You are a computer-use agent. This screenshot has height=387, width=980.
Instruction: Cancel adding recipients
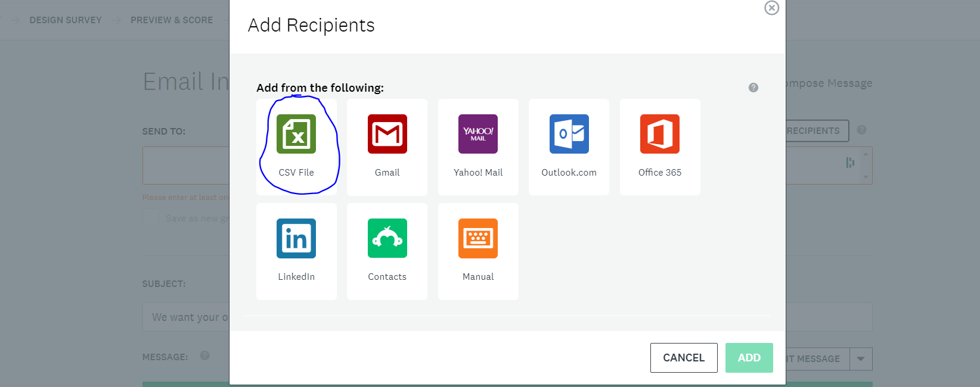(684, 358)
